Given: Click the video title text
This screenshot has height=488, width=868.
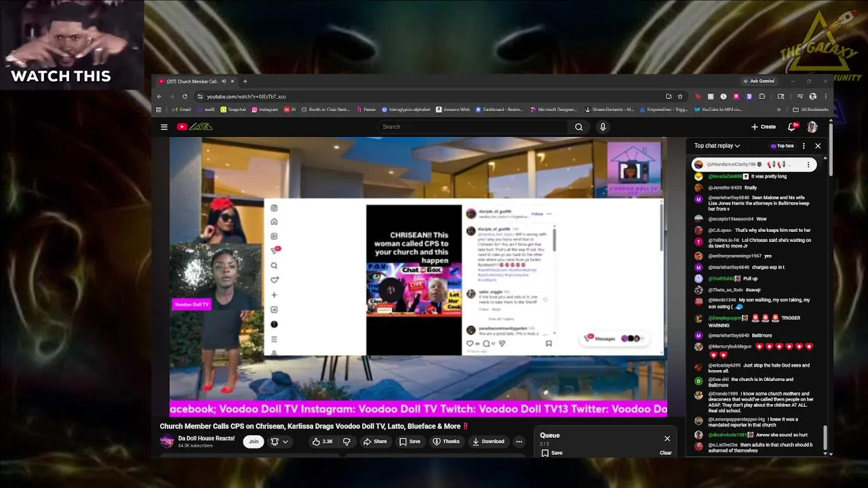Looking at the screenshot, I should 315,426.
